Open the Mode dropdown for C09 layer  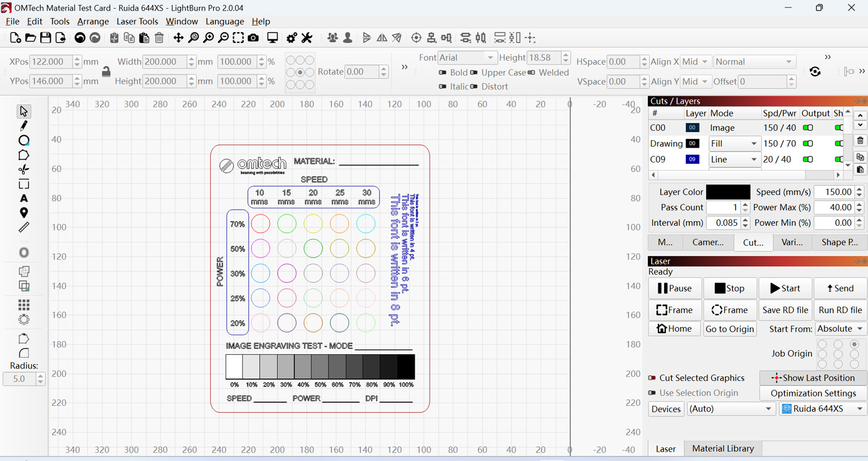coord(734,159)
